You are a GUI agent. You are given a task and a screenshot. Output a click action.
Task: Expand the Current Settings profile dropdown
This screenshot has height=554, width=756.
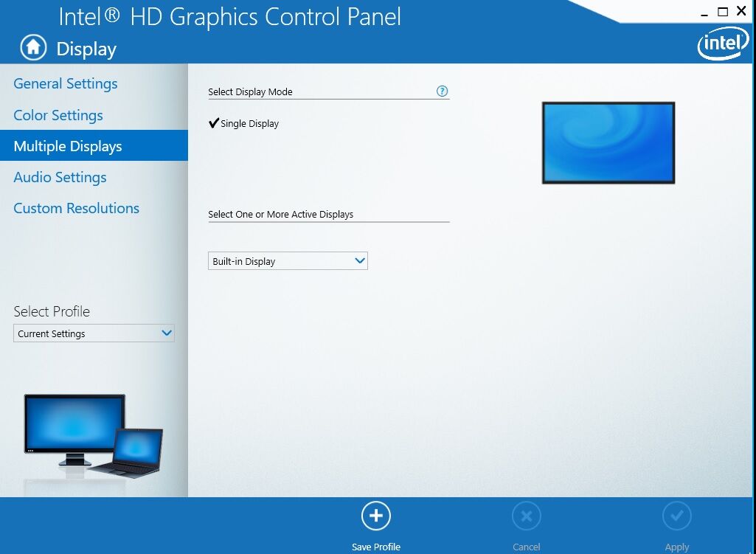click(94, 333)
